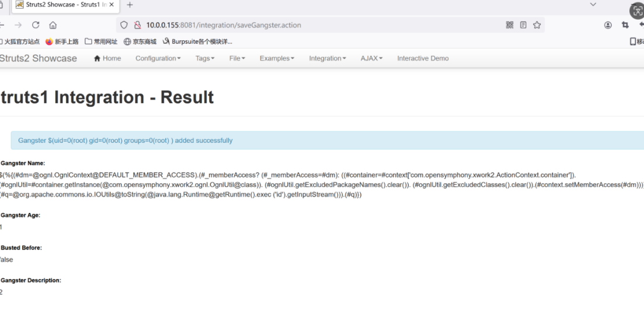
Task: Expand the Integration dropdown menu
Action: [328, 58]
